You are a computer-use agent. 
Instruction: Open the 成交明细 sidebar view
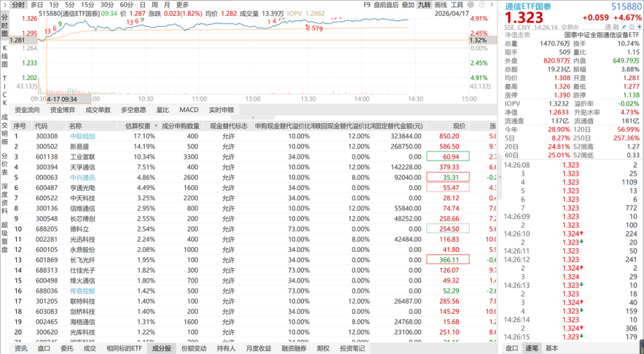point(5,129)
